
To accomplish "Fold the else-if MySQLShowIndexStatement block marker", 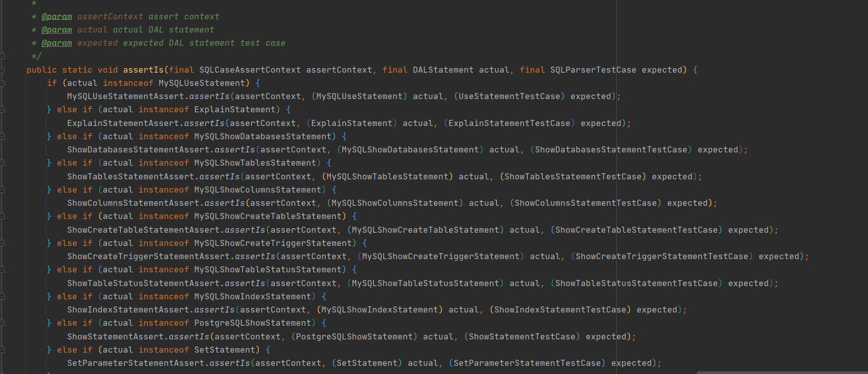I will click(2, 297).
